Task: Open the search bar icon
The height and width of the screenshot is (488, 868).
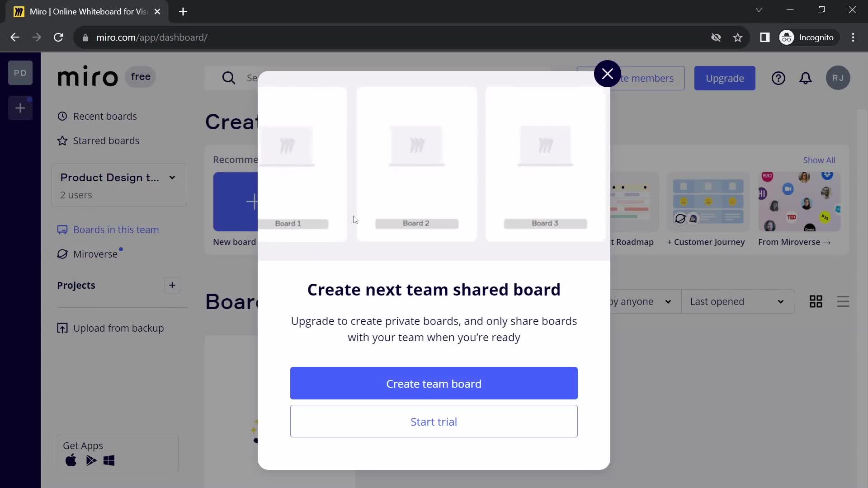Action: (228, 77)
